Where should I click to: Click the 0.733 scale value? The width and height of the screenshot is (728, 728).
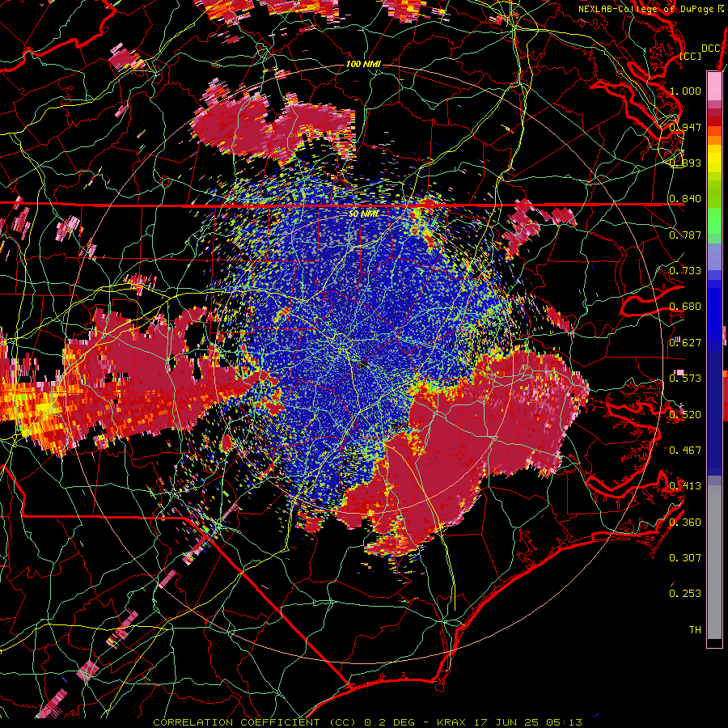click(x=685, y=271)
